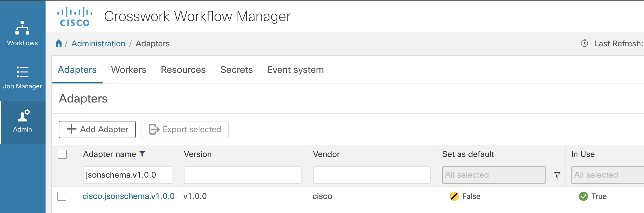Go to home via breadcrumb house icon

point(59,43)
